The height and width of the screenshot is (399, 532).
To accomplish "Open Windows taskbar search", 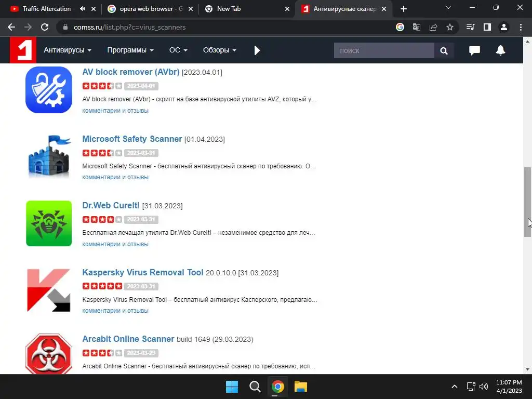I will [255, 387].
